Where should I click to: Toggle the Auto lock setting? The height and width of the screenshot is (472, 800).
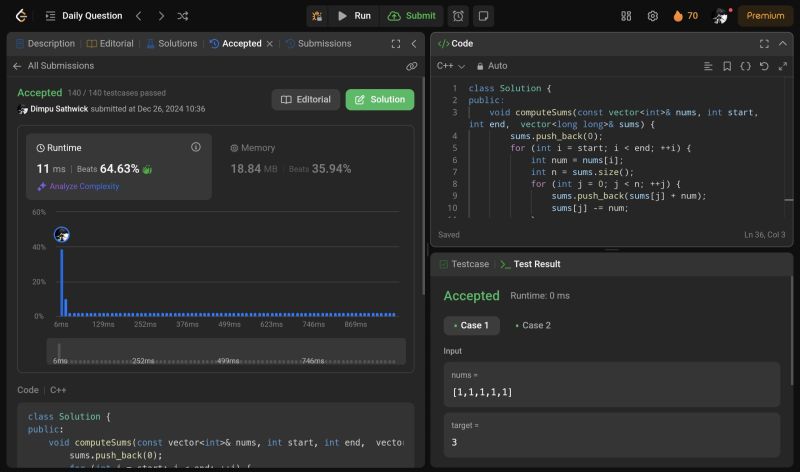click(492, 66)
